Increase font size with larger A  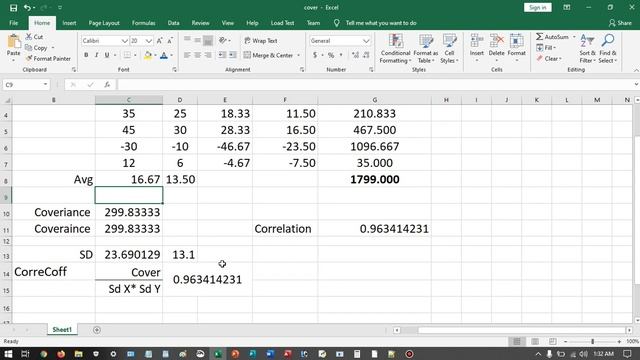(x=160, y=41)
